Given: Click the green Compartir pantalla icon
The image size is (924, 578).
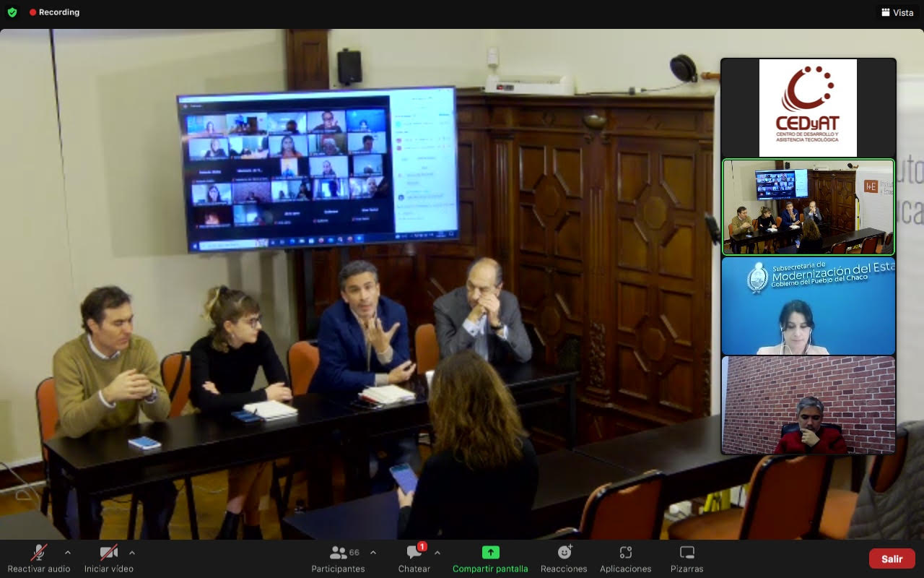Looking at the screenshot, I should [490, 553].
